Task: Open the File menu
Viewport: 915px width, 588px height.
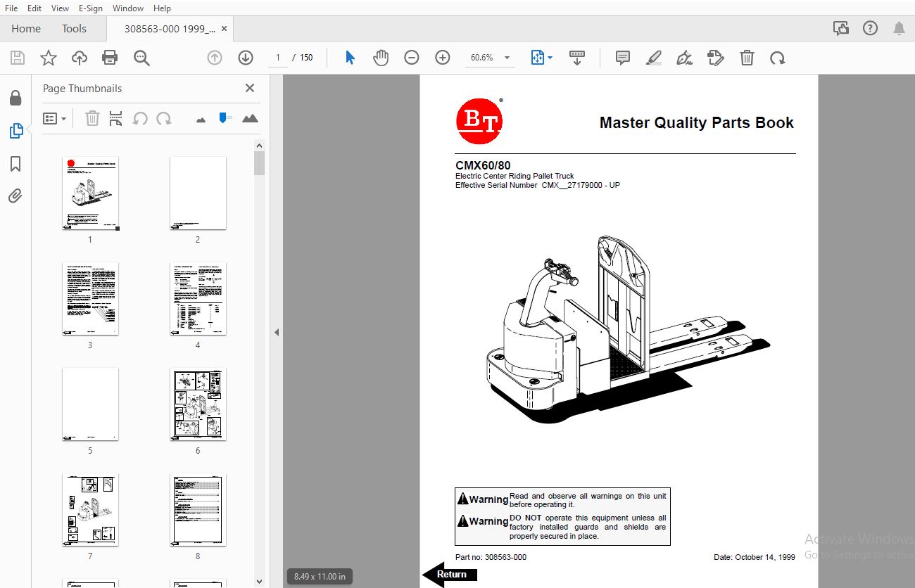Action: pyautogui.click(x=11, y=8)
